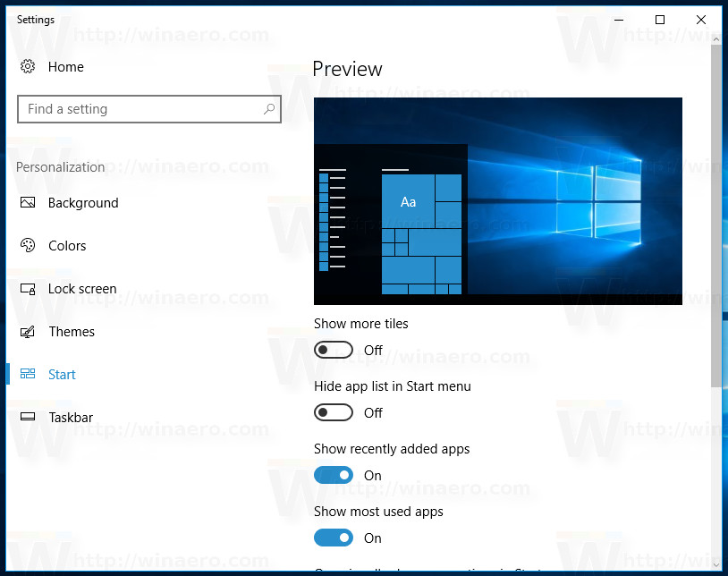Enable Hide app list in Start menu
Image resolution: width=728 pixels, height=576 pixels.
point(334,412)
